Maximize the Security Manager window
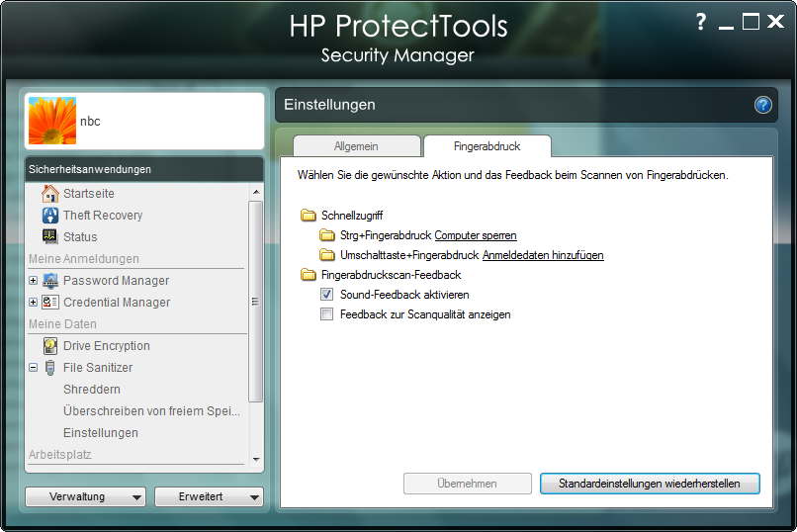The image size is (797, 532). point(751,22)
